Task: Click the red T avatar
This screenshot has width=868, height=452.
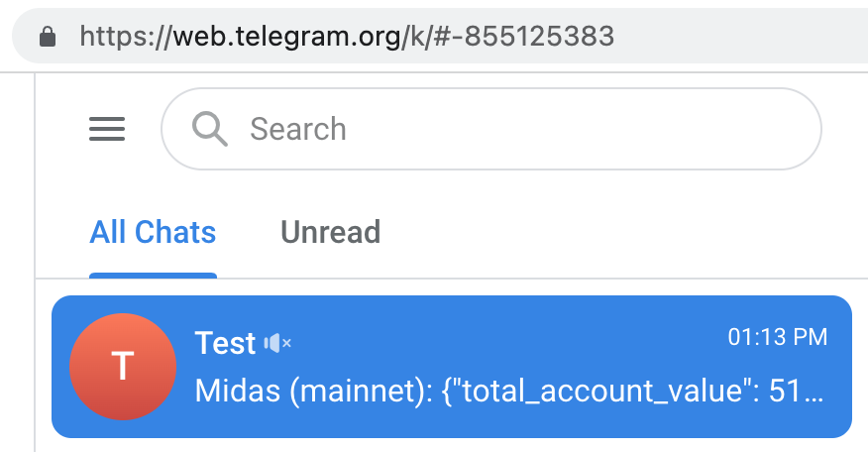Action: tap(123, 366)
